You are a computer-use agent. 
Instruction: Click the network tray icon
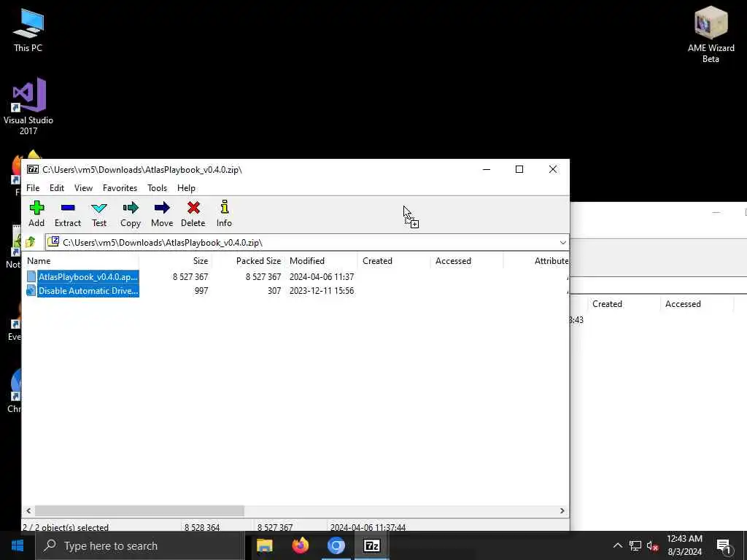635,545
